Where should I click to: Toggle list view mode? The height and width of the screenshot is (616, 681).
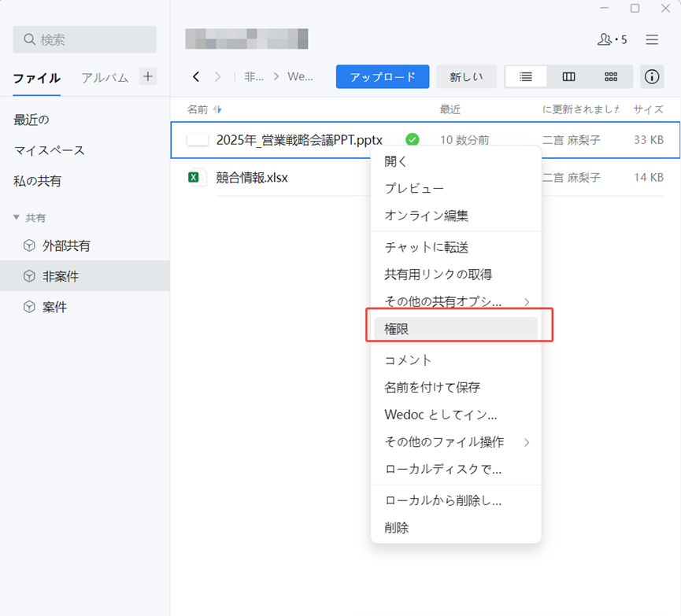coord(525,76)
